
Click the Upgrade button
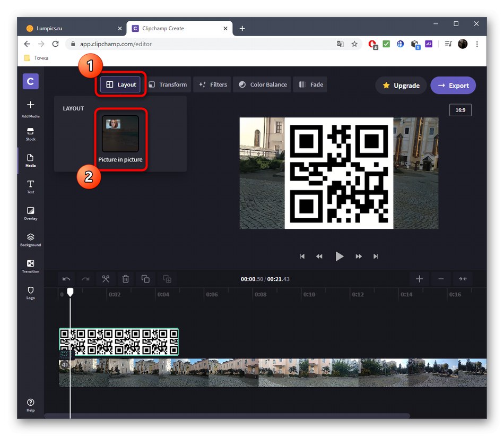pos(401,86)
